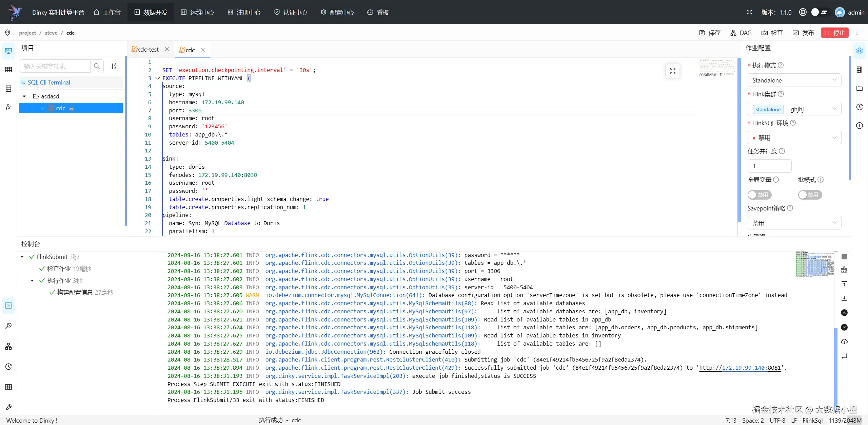Image resolution: width=868 pixels, height=425 pixels.
Task: Toggle the 批模式 switch
Action: tap(810, 195)
